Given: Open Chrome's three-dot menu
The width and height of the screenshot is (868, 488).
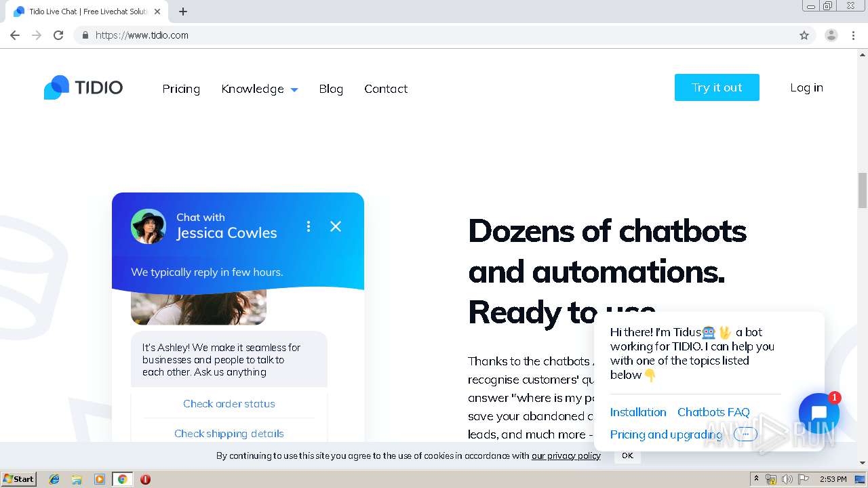Looking at the screenshot, I should click(x=853, y=35).
